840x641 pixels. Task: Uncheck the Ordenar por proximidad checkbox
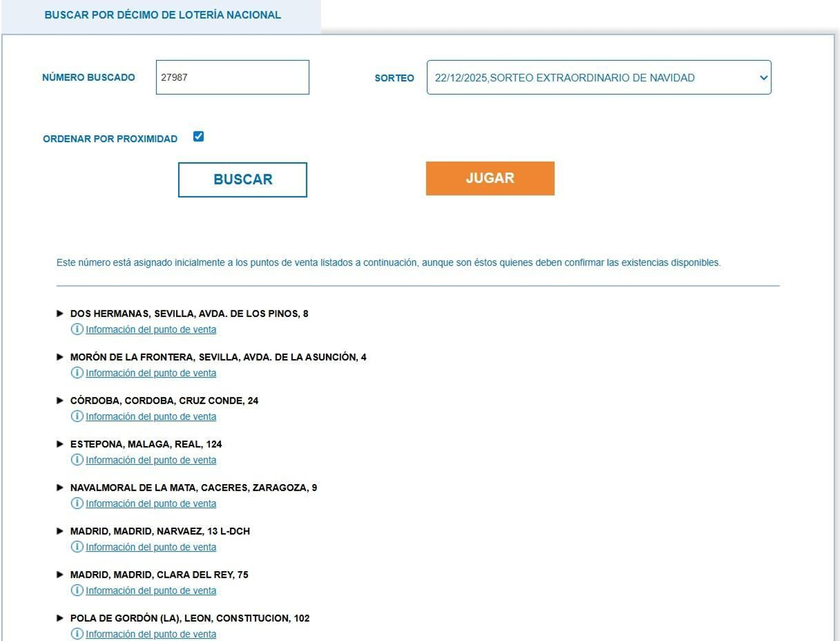click(x=198, y=136)
